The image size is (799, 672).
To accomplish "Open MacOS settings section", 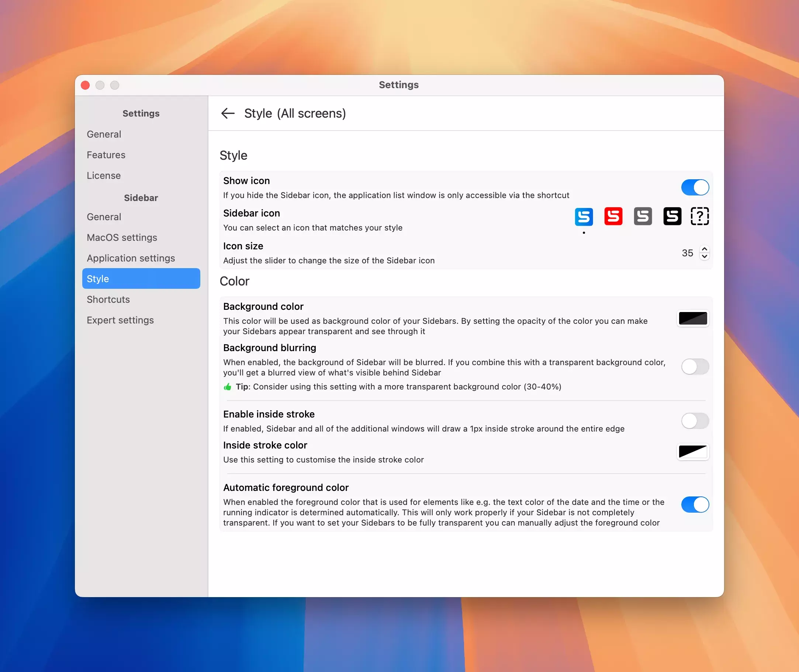I will pyautogui.click(x=121, y=237).
